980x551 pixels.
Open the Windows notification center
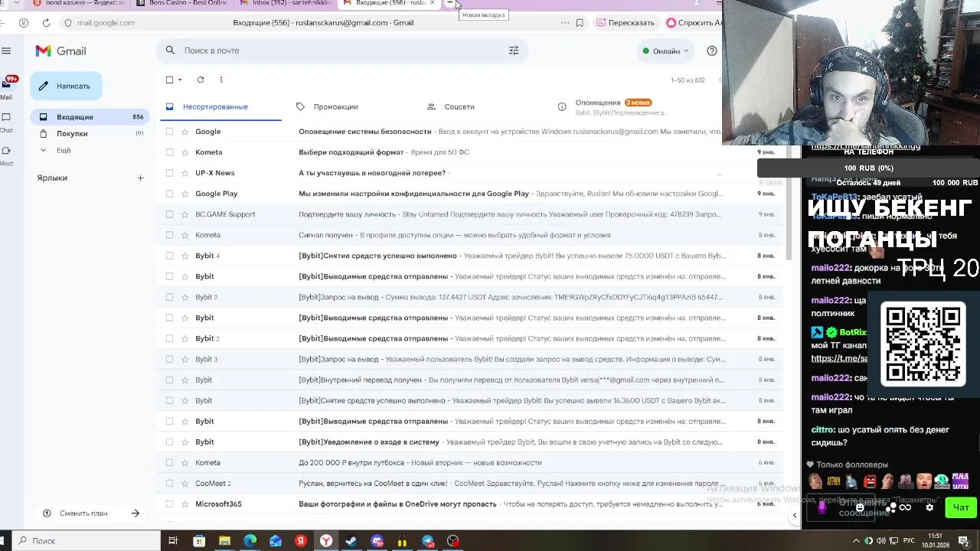pyautogui.click(x=965, y=541)
